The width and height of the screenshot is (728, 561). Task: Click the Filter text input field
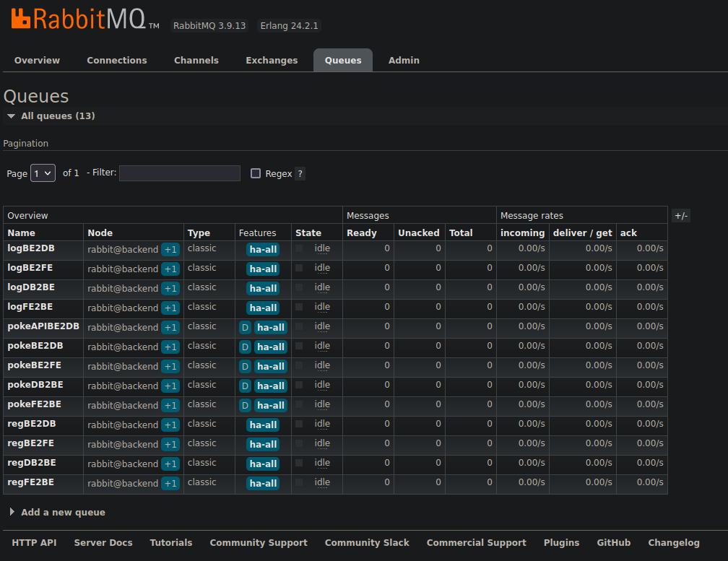tap(180, 173)
